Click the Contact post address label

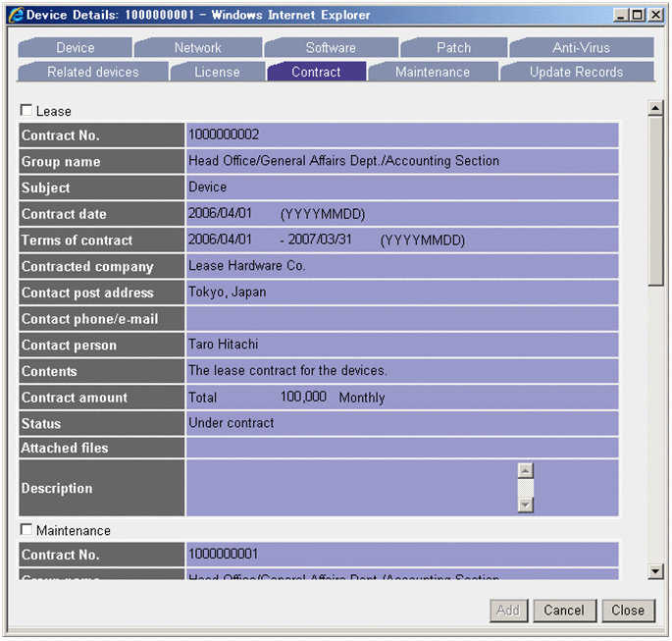pyautogui.click(x=87, y=293)
